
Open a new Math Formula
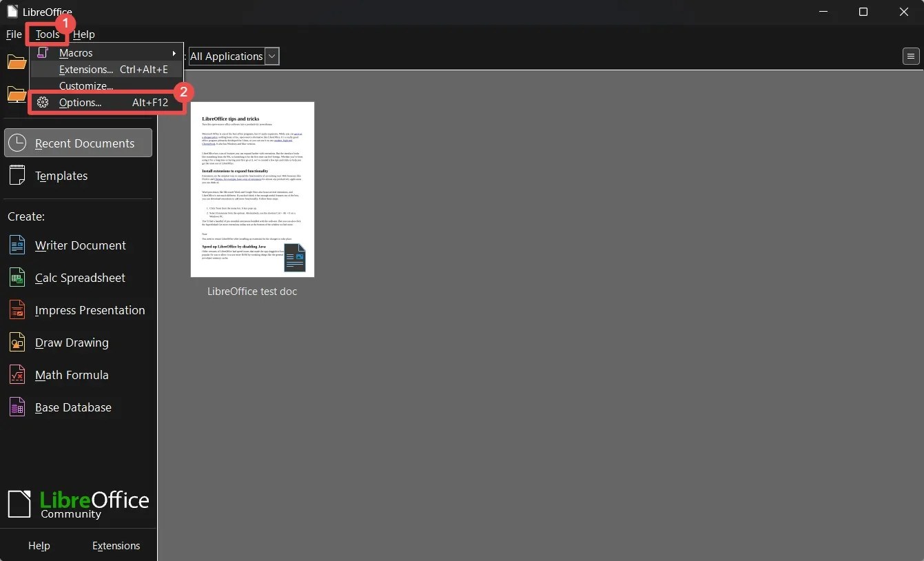[71, 375]
